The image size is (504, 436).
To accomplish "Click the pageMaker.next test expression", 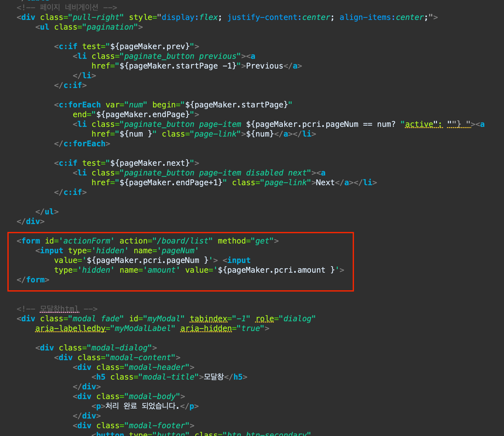I will click(150, 163).
